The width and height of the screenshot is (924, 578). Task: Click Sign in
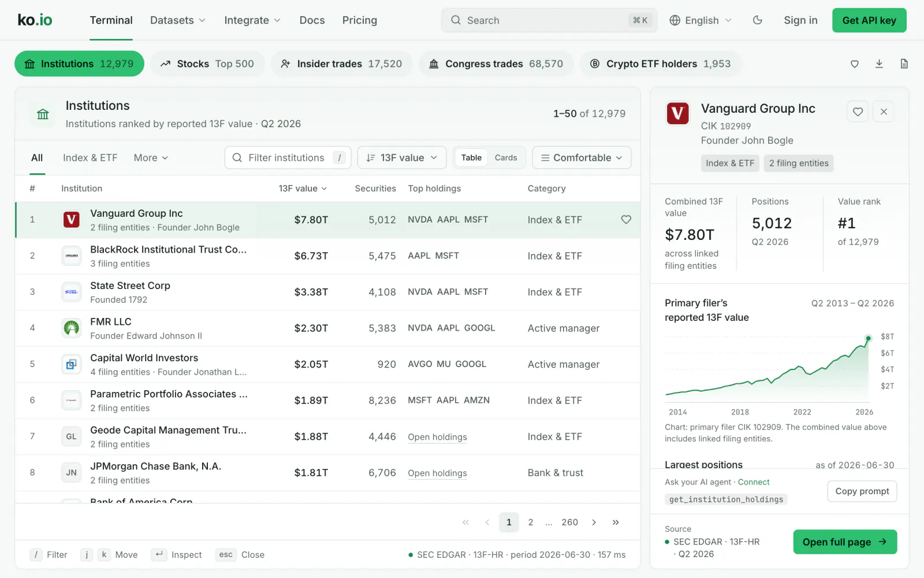(x=800, y=20)
